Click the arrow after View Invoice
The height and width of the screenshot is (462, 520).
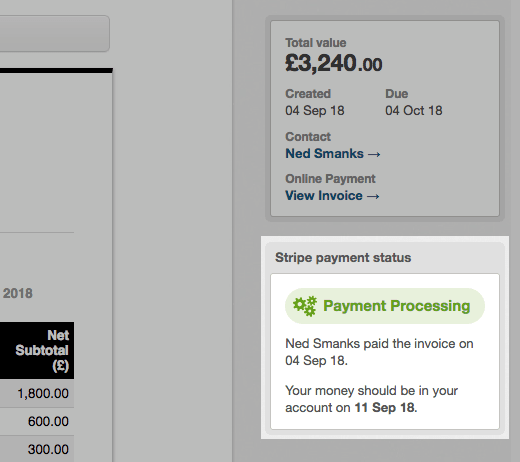[x=373, y=196]
